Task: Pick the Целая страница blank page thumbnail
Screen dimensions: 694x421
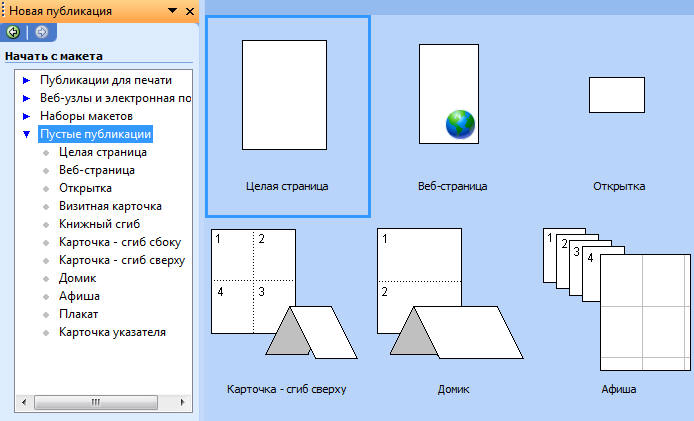Action: (285, 95)
